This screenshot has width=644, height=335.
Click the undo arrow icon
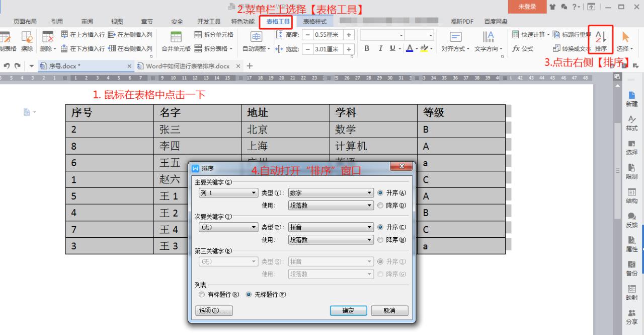point(7,66)
